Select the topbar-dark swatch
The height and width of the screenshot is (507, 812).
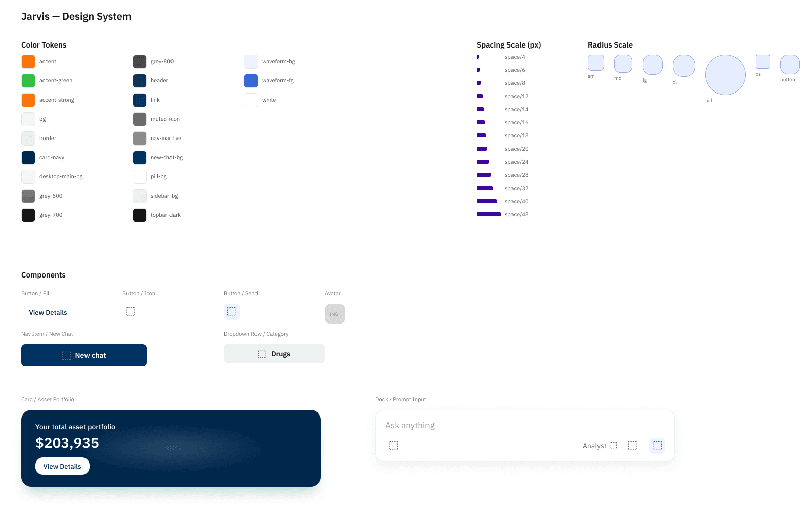(140, 215)
